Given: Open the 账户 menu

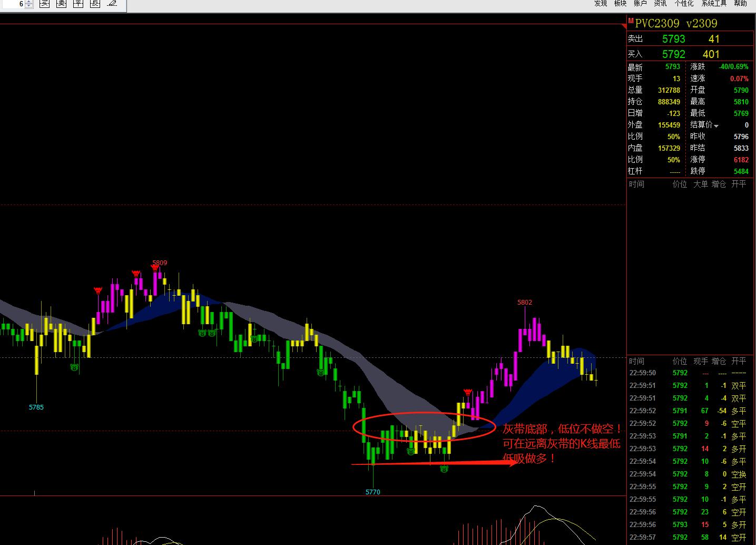Looking at the screenshot, I should click(x=640, y=4).
